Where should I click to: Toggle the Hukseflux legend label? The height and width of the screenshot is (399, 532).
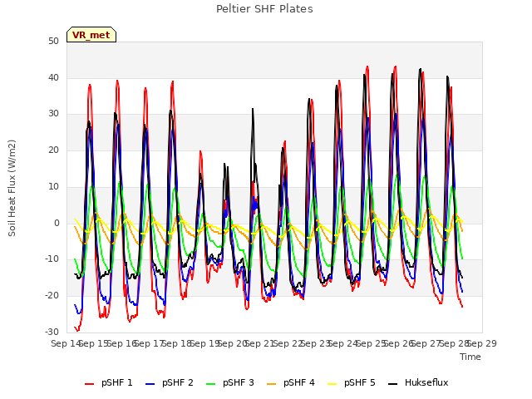click(x=426, y=382)
